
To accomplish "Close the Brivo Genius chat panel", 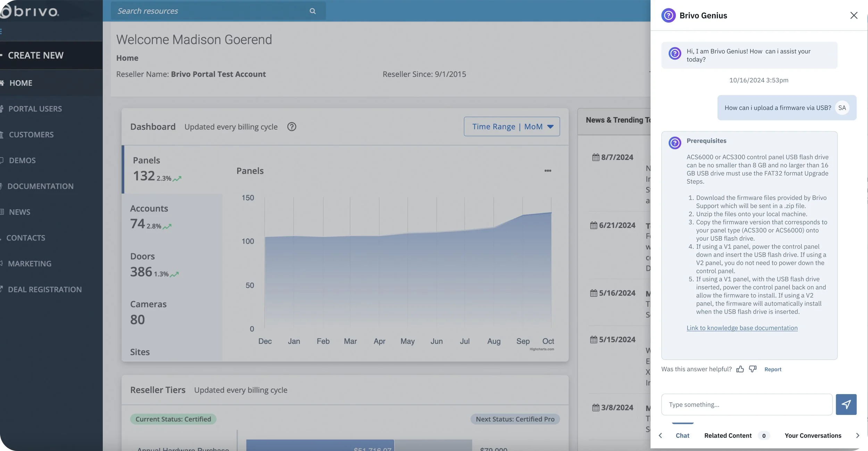I will (x=853, y=15).
